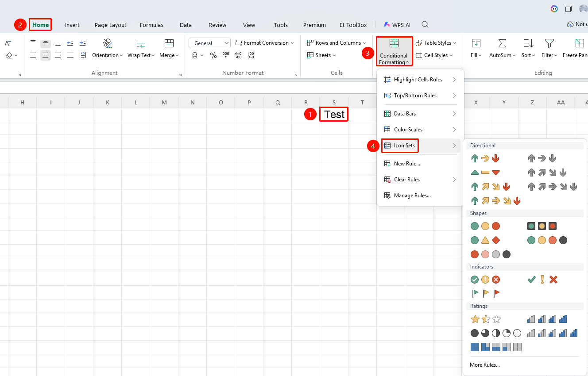Viewport: 588px width, 376px height.
Task: Click the percent style icon
Action: tap(213, 55)
